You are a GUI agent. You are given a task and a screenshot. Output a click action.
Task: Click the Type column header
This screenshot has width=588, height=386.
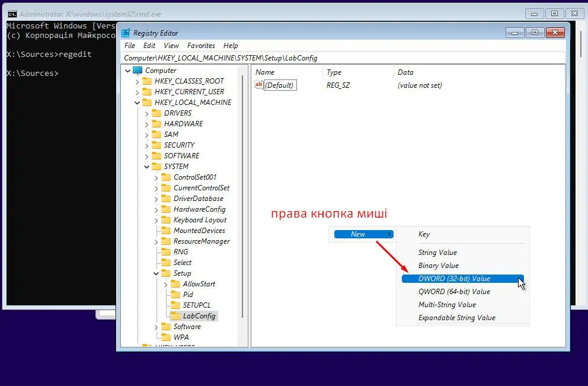click(x=358, y=72)
